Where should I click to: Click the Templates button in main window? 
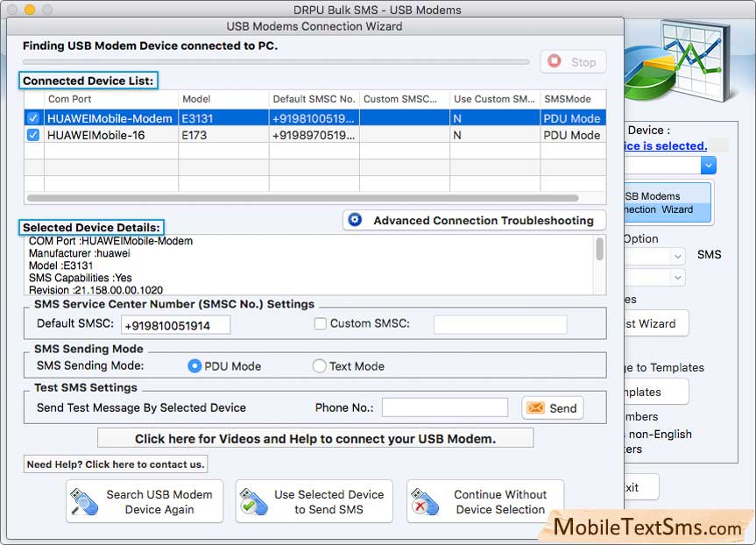click(x=657, y=392)
